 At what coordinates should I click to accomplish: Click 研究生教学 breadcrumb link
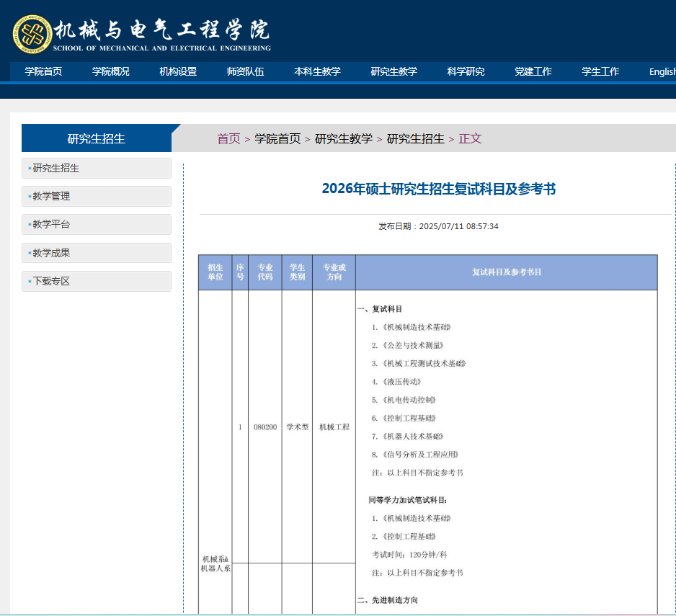click(343, 138)
